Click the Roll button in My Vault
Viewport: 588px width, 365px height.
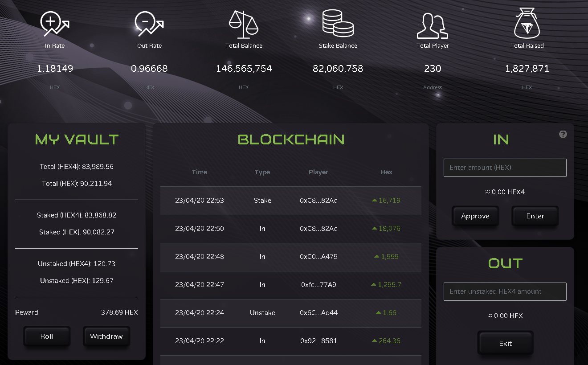point(47,336)
